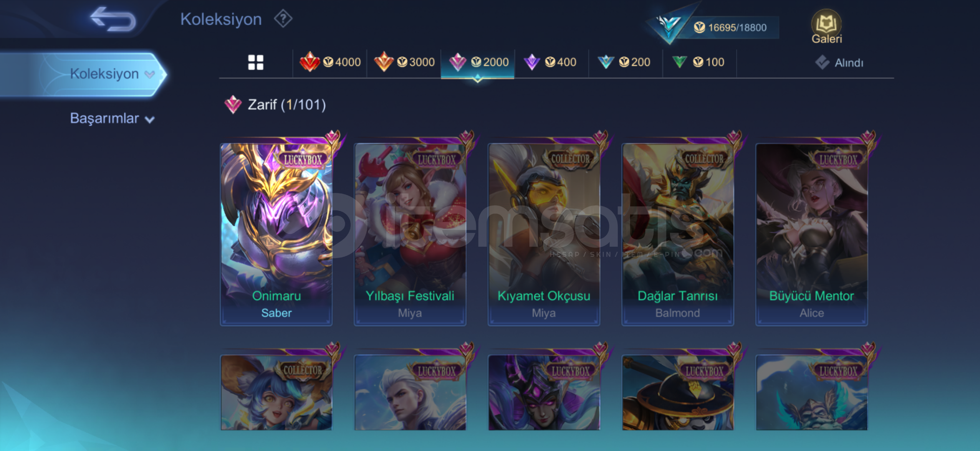Go back using the return arrow
Screen dimensions: 980x451
pos(113,19)
